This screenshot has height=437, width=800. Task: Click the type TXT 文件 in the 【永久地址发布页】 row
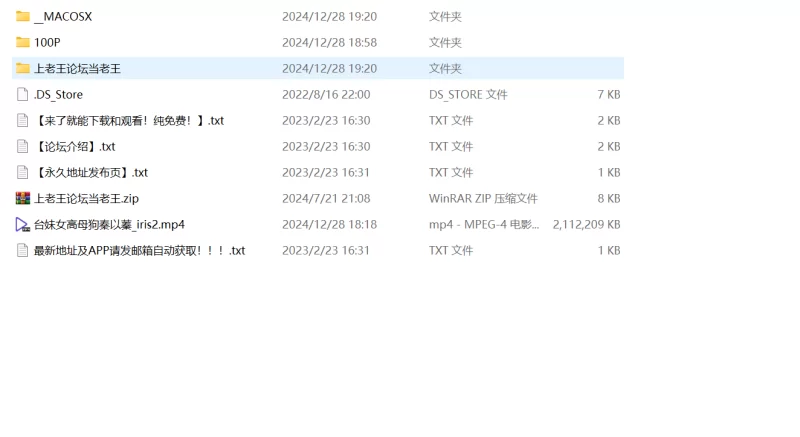point(451,172)
